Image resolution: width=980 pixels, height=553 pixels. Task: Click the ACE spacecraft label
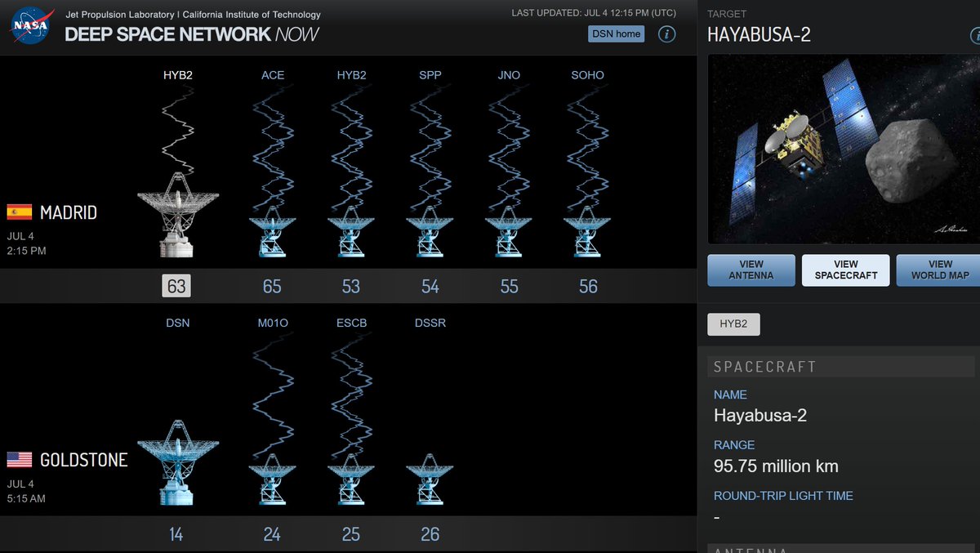(x=273, y=75)
